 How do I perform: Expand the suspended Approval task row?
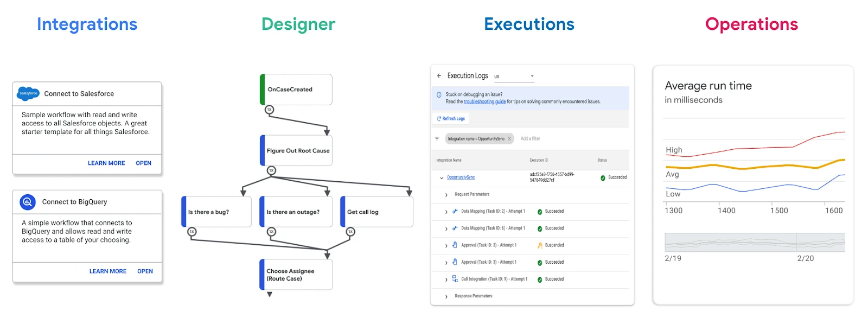click(x=446, y=246)
